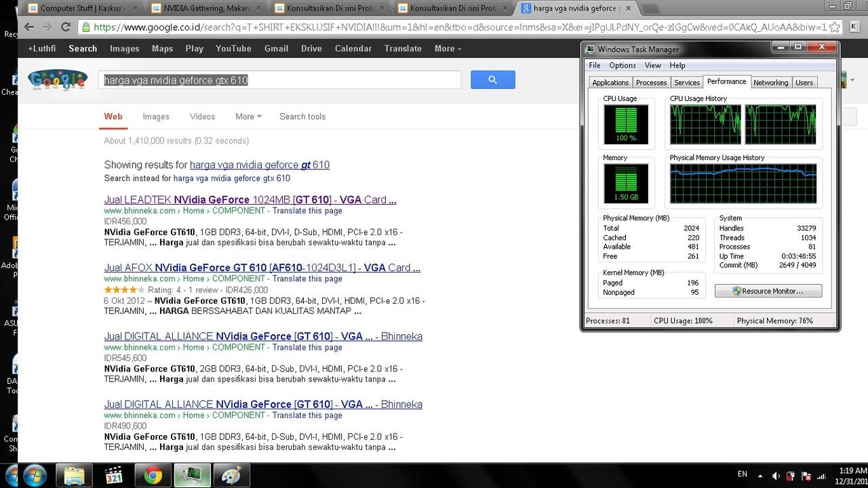868x488 pixels.
Task: Open the Drive link in Google bar
Action: click(312, 49)
